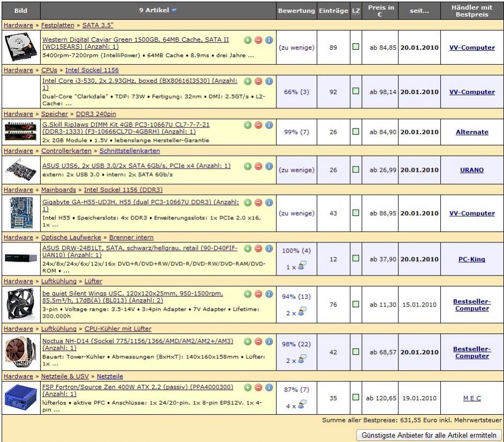Click red minus for FSP Fortron Zen

tap(259, 388)
